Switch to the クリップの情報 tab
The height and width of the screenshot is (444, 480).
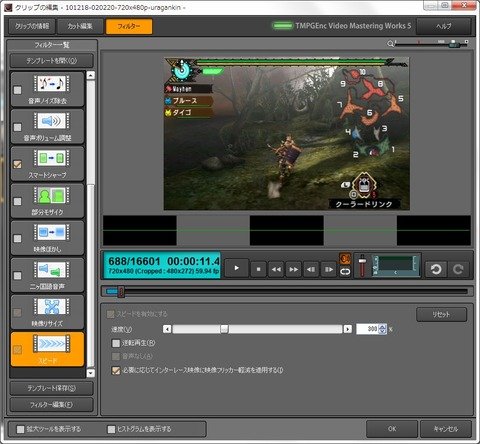coord(32,26)
